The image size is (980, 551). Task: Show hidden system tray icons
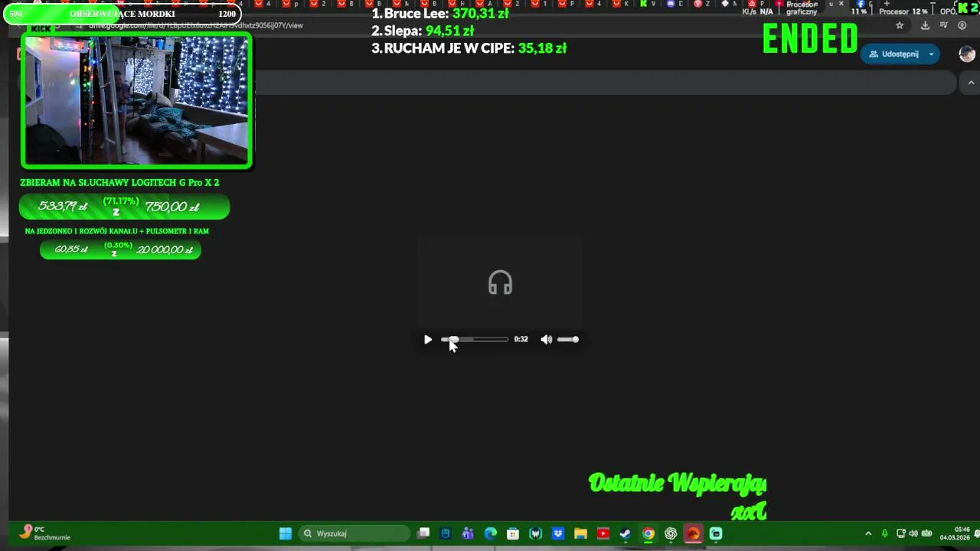[x=868, y=533]
